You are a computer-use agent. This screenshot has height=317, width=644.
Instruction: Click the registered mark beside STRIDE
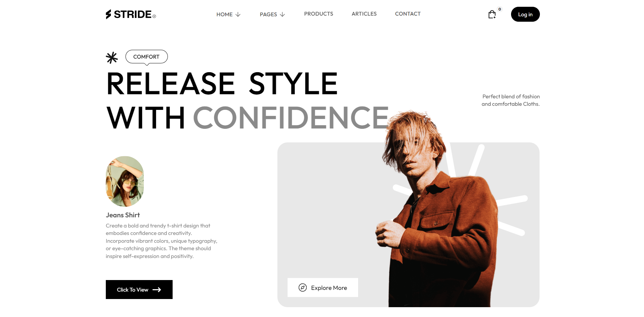coord(154,16)
